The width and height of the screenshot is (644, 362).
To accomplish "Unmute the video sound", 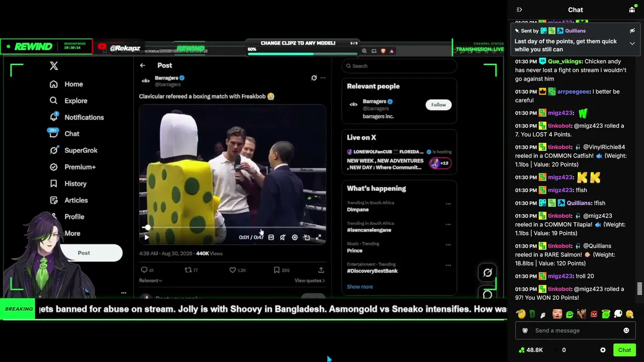I will tap(283, 237).
